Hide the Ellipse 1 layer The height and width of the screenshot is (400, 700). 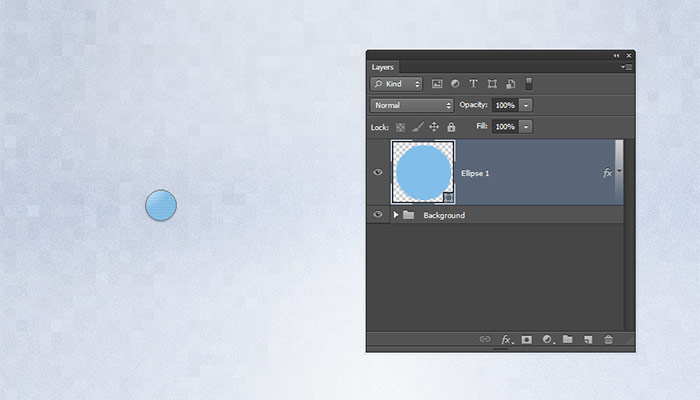pos(378,172)
